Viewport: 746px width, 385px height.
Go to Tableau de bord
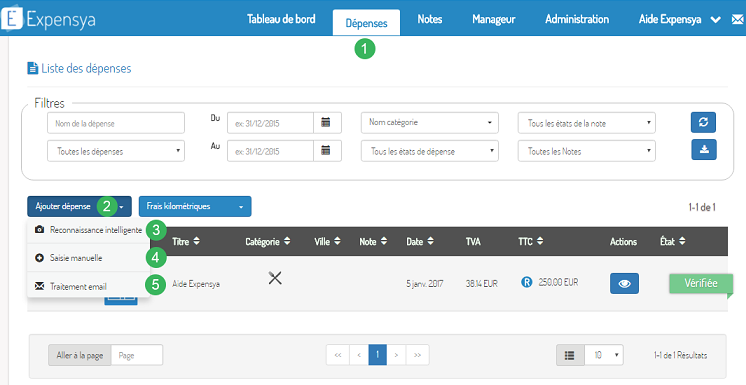tap(281, 20)
